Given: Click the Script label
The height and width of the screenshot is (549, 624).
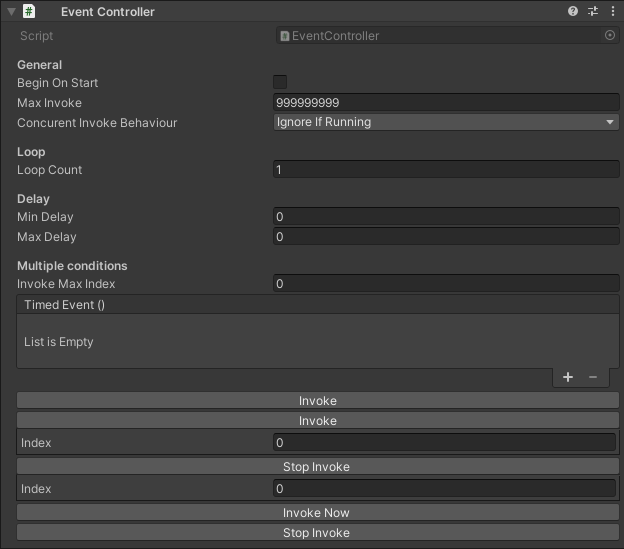Looking at the screenshot, I should tap(37, 36).
